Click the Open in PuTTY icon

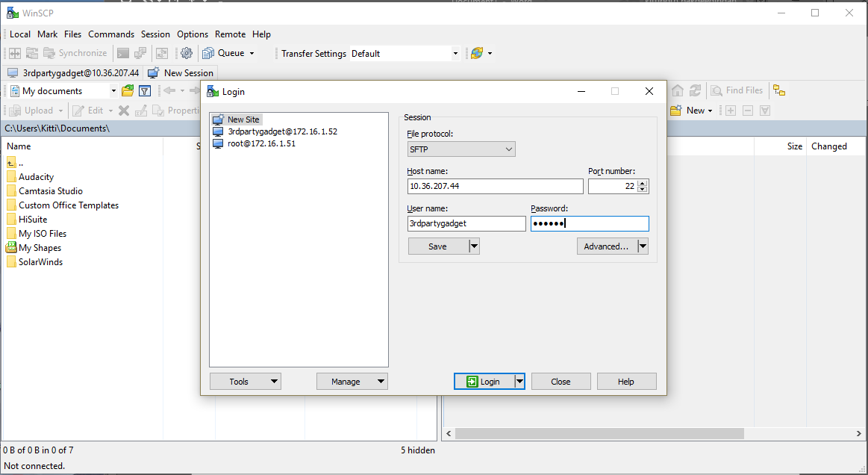tap(140, 53)
